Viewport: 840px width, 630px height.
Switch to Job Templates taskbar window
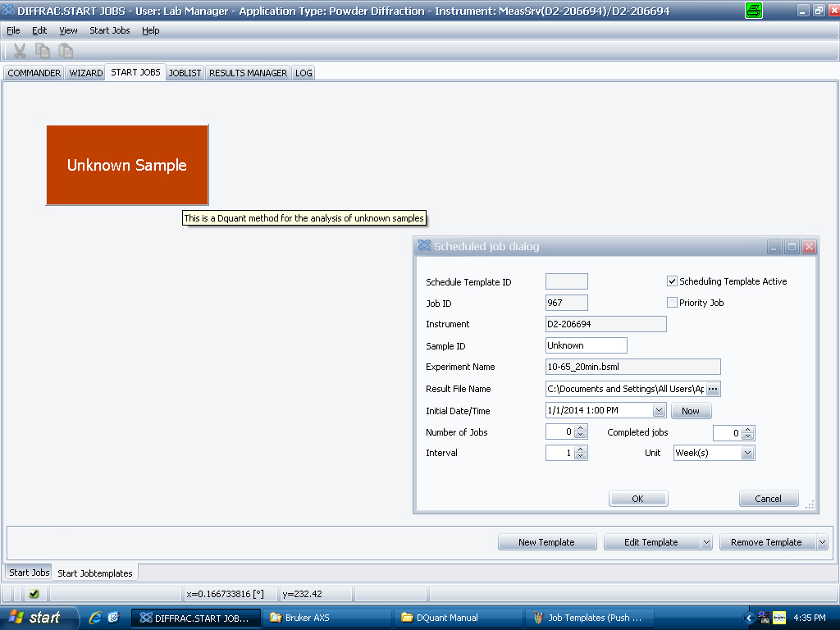click(x=589, y=618)
